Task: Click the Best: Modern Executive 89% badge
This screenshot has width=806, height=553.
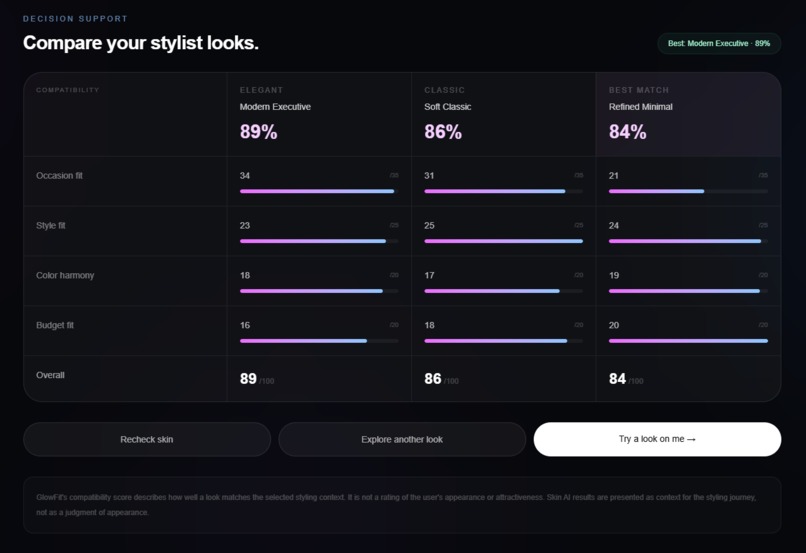Action: click(719, 44)
